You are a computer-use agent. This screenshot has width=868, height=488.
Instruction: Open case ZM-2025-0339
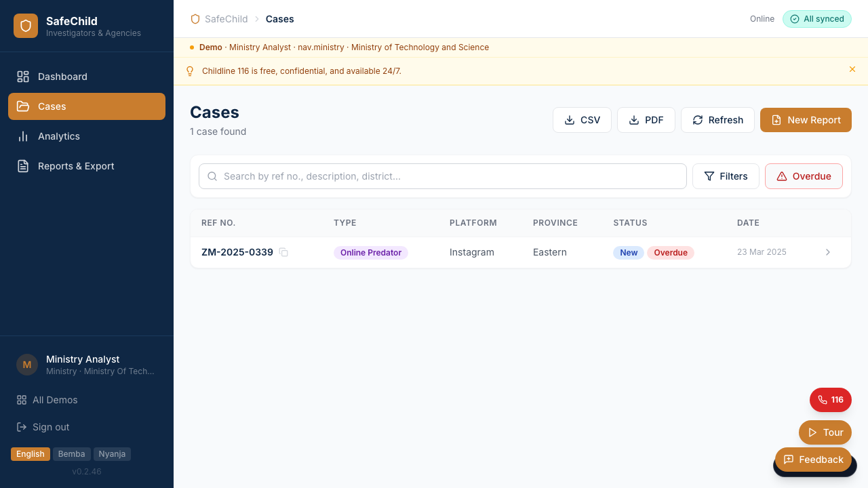point(237,252)
